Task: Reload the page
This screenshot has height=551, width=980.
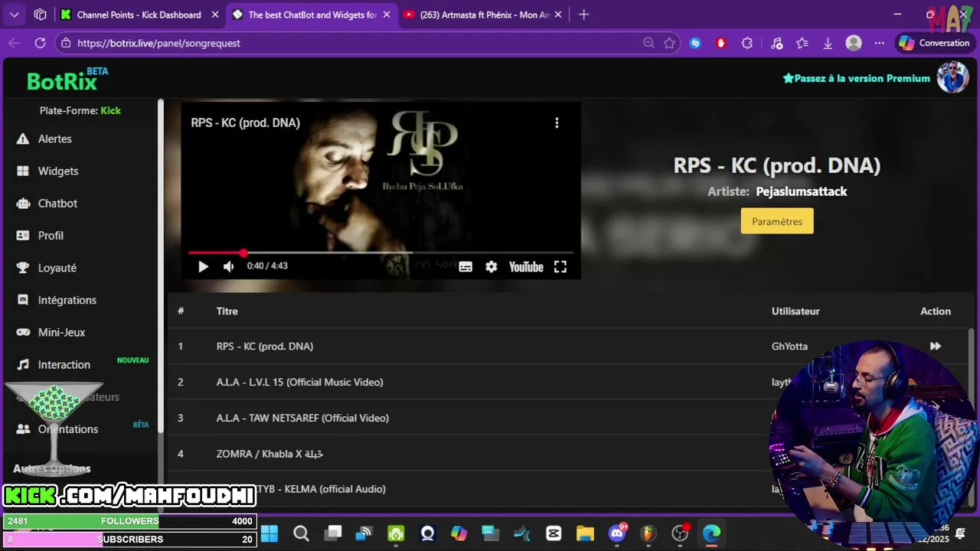Action: coord(40,43)
